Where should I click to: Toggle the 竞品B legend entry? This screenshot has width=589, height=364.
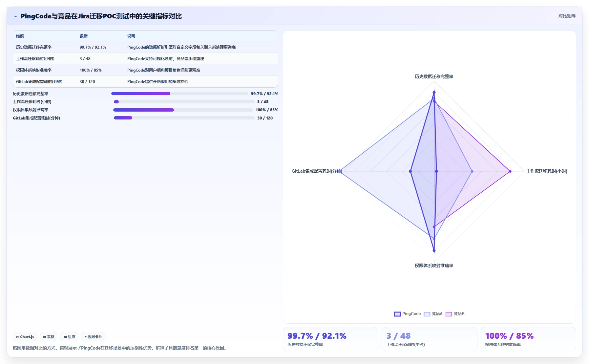[x=455, y=314]
